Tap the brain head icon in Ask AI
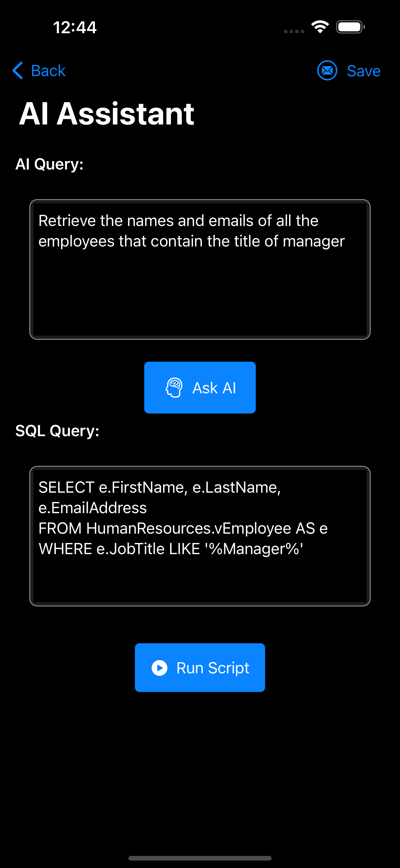 click(x=174, y=387)
